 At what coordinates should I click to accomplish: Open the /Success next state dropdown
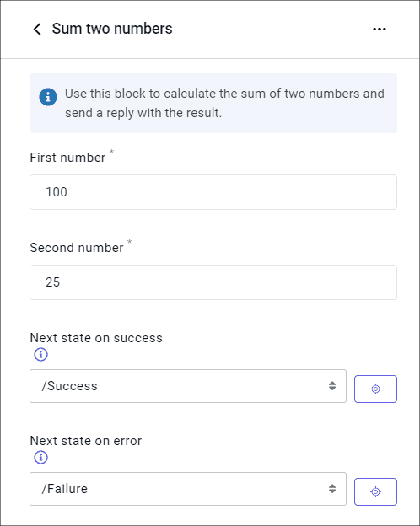tap(188, 386)
